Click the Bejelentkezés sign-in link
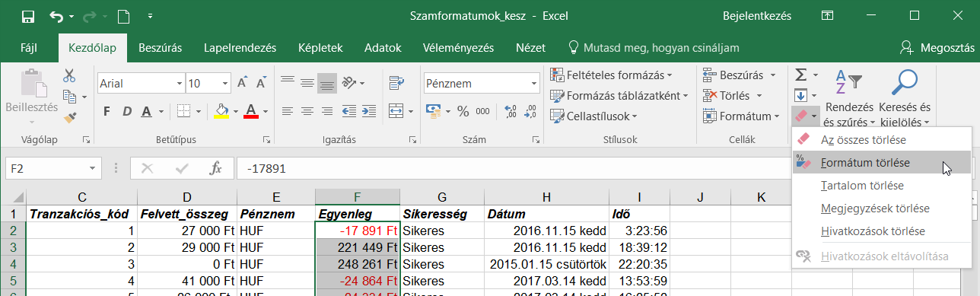 (756, 15)
